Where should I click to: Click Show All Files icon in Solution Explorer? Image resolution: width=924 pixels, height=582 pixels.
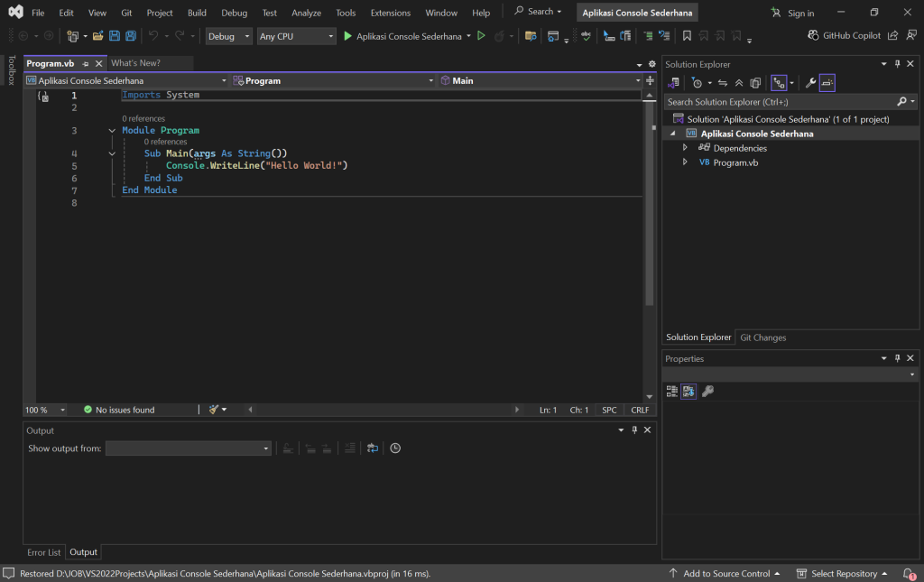point(755,83)
